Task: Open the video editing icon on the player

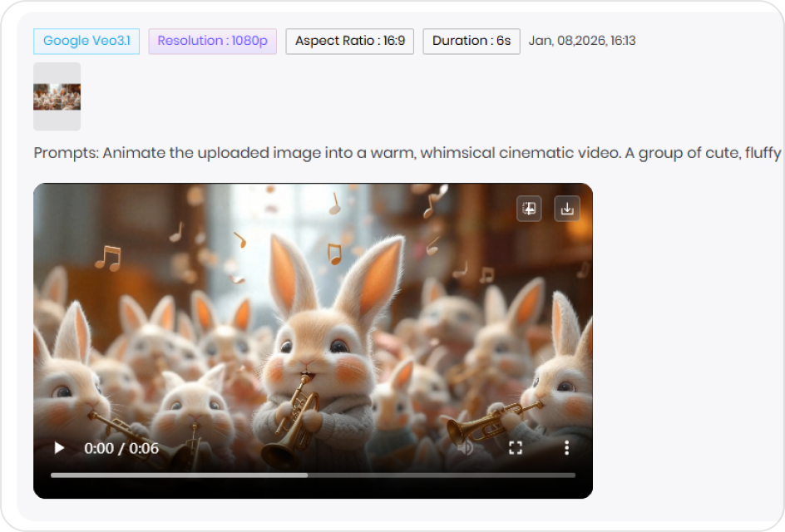Action: 529,209
